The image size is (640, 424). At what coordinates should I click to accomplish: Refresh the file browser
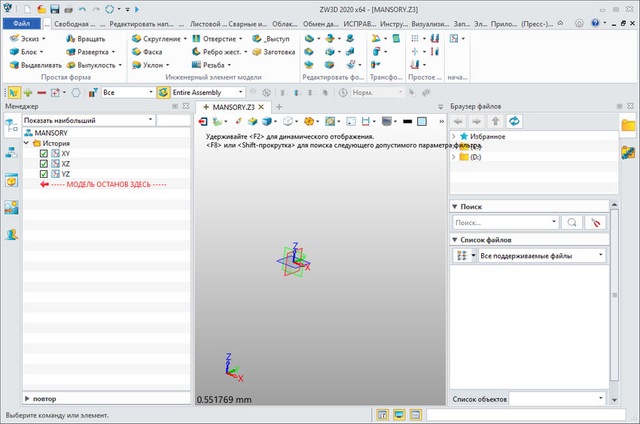coord(515,121)
